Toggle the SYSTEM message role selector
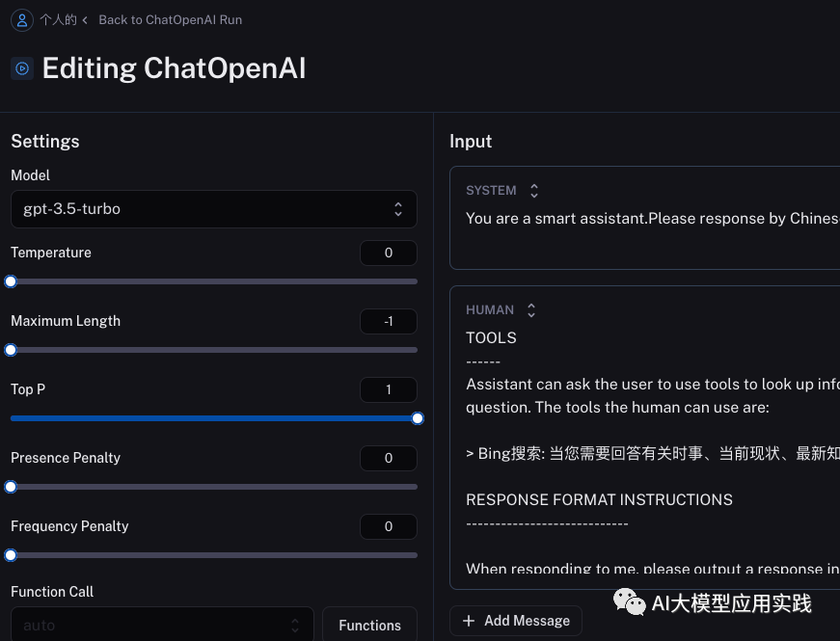The width and height of the screenshot is (840, 641). click(534, 191)
